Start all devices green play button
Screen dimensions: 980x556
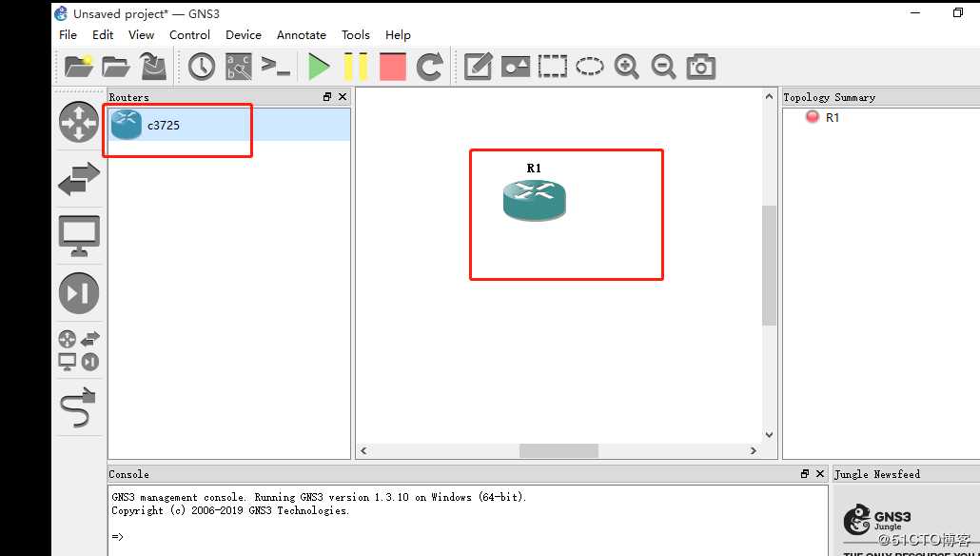tap(319, 67)
